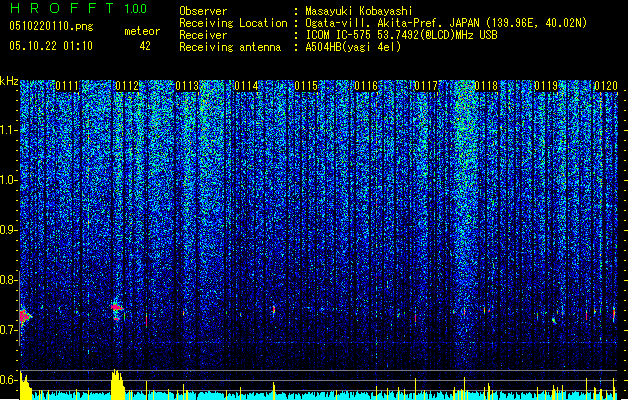Click the 1.1 frequency axis tick
Screen dimensions: 629x400
[x=9, y=130]
